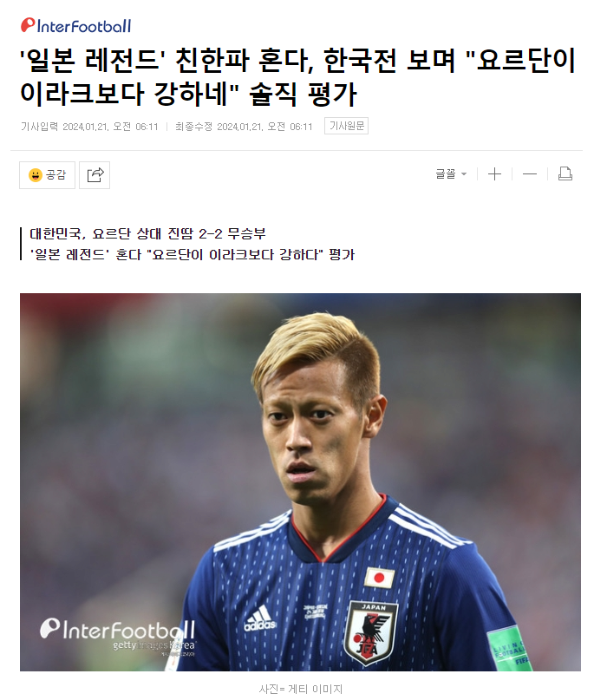The width and height of the screenshot is (594, 700).
Task: Click the smiley emoji in 공감 button
Action: tap(36, 175)
